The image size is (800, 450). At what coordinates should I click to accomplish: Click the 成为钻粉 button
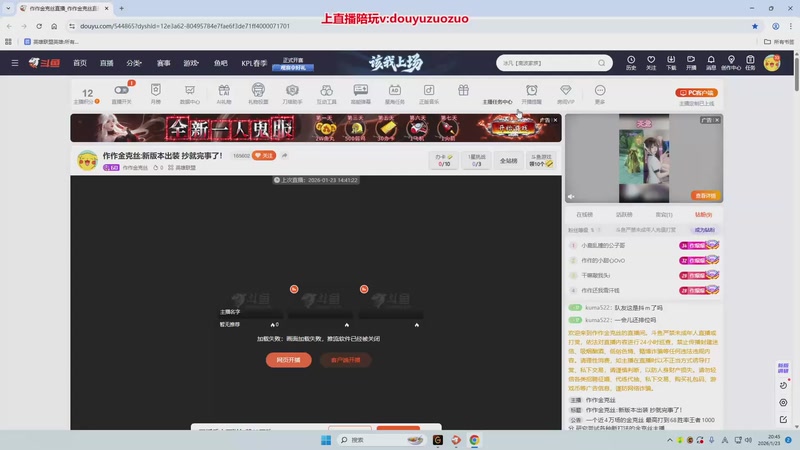[x=705, y=230]
